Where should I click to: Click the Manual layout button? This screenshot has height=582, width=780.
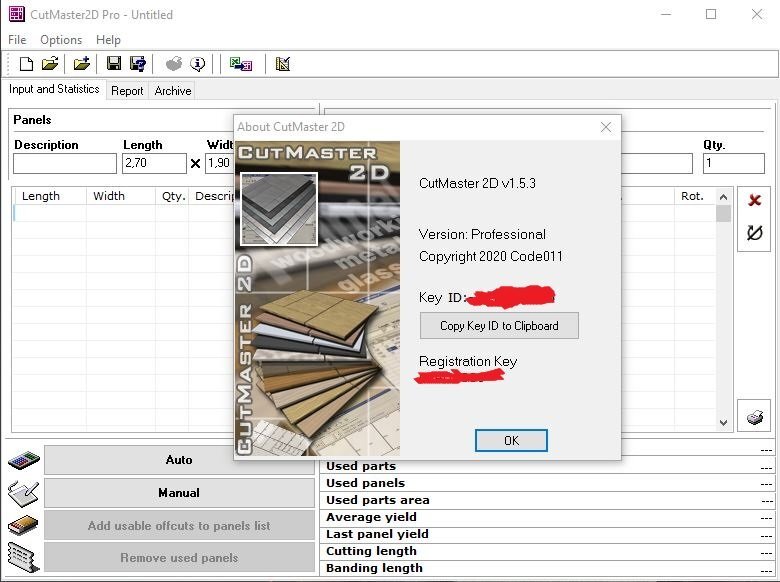pyautogui.click(x=179, y=493)
